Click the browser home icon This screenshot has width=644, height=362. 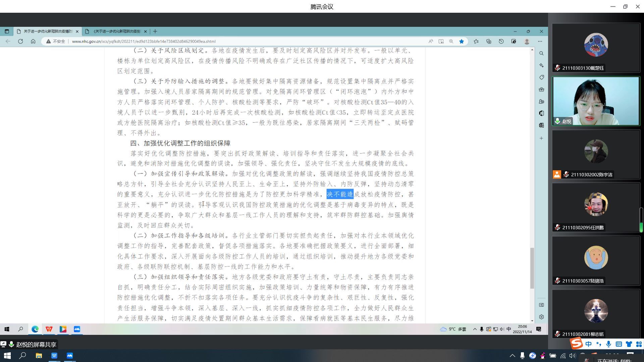pos(33,41)
